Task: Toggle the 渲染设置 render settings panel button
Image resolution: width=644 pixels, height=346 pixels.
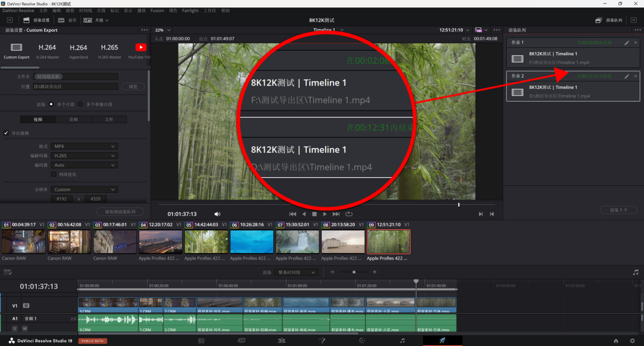Action: (37, 20)
